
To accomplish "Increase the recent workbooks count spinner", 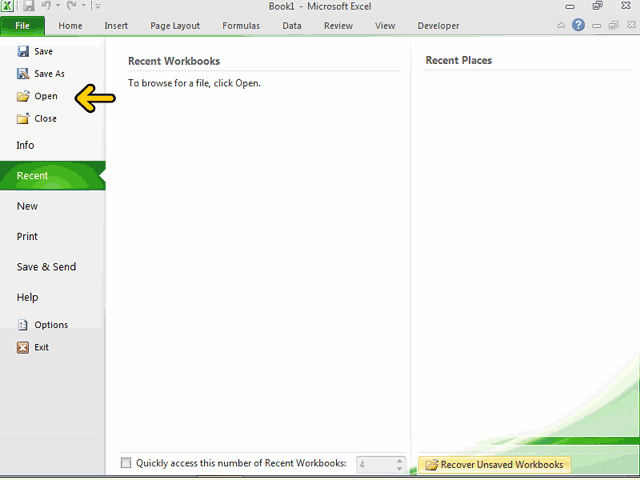I will click(400, 460).
